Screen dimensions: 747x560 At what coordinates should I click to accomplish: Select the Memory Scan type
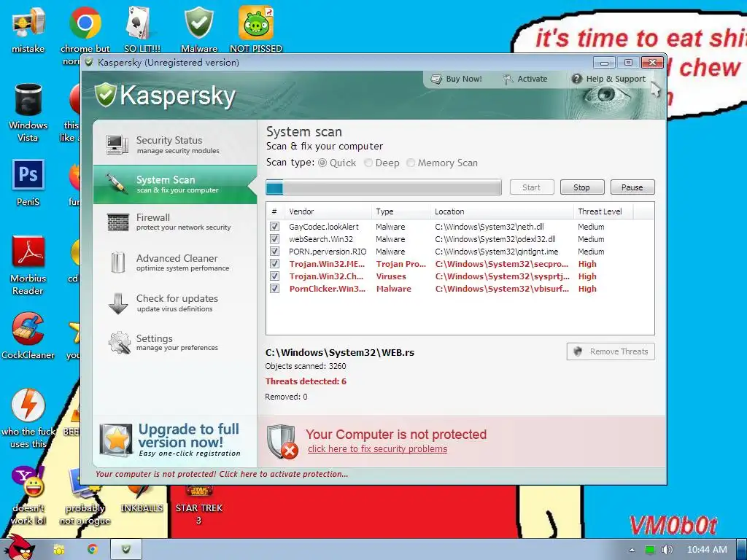click(x=442, y=163)
